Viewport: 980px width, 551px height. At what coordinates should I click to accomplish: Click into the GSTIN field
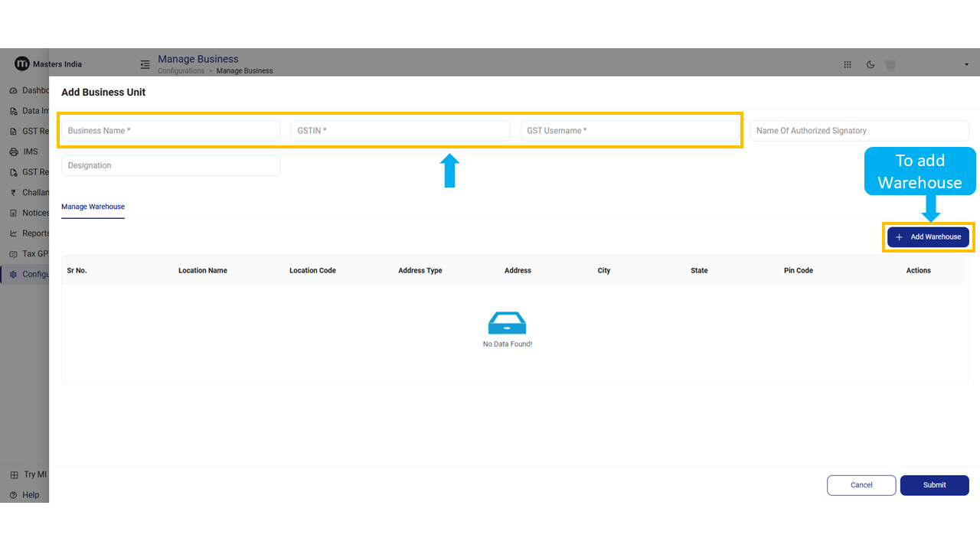(x=400, y=131)
